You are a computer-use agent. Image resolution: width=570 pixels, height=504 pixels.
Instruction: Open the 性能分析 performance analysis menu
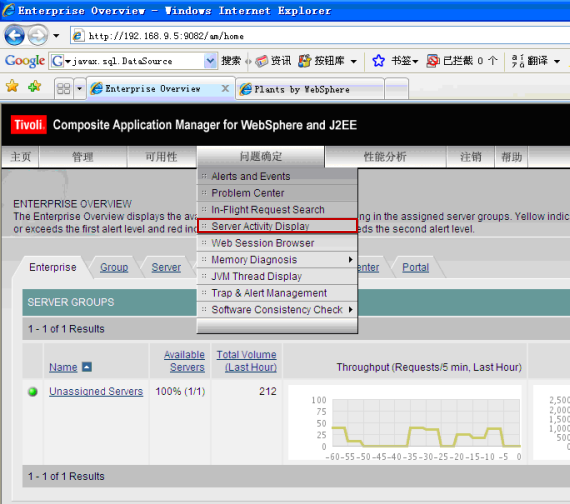(385, 157)
